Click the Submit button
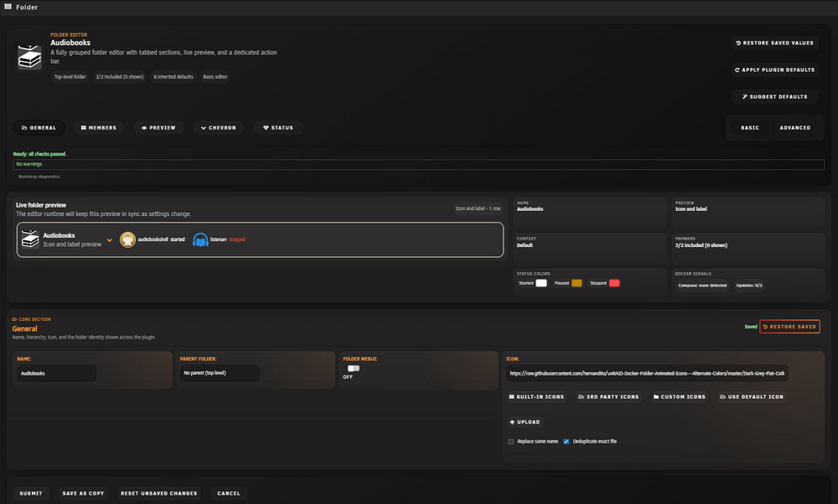 point(31,493)
